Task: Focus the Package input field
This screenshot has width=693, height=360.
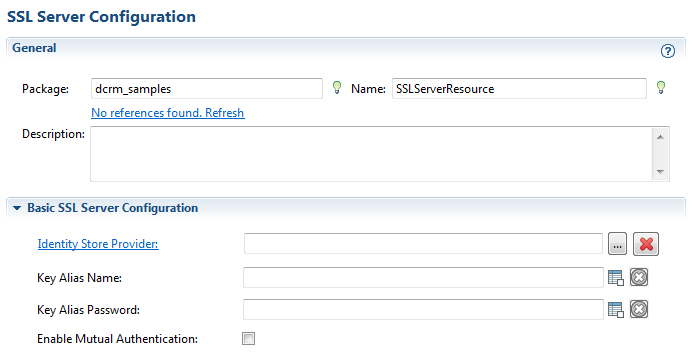Action: pos(207,88)
